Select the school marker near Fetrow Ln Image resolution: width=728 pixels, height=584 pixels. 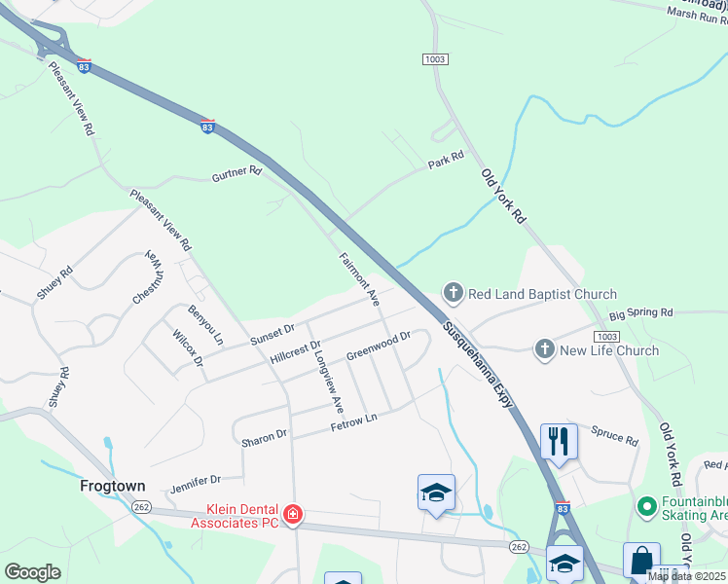(x=436, y=495)
